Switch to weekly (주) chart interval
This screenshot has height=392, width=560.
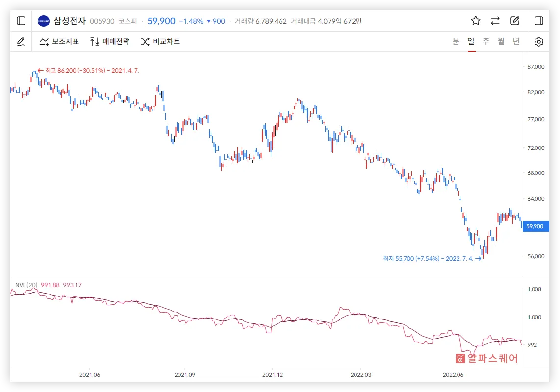pos(486,41)
